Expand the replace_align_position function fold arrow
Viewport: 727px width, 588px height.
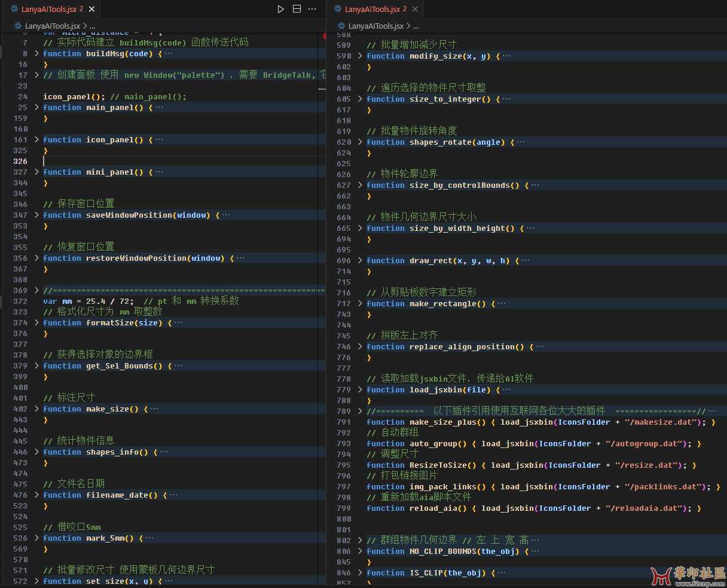pos(360,347)
